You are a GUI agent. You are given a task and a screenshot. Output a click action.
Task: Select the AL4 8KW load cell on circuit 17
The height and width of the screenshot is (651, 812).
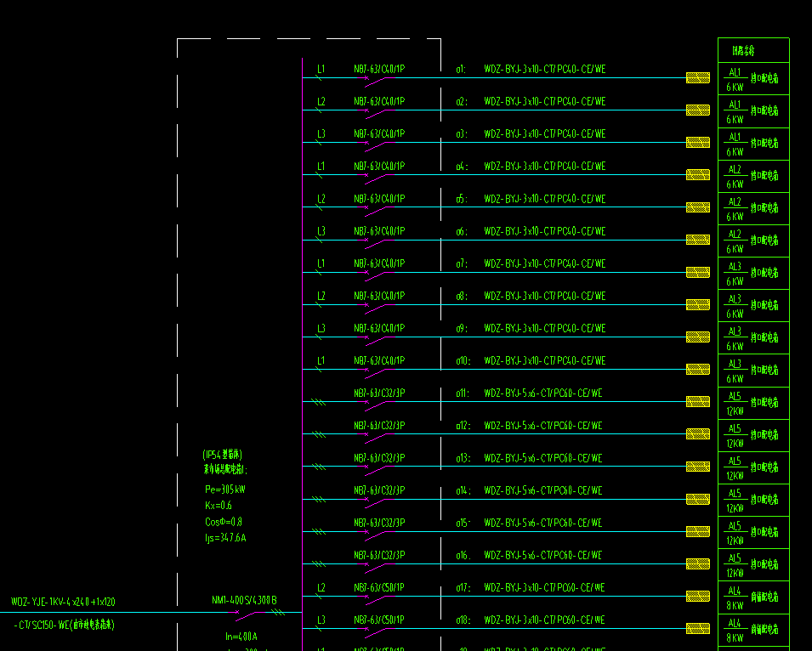[753, 597]
